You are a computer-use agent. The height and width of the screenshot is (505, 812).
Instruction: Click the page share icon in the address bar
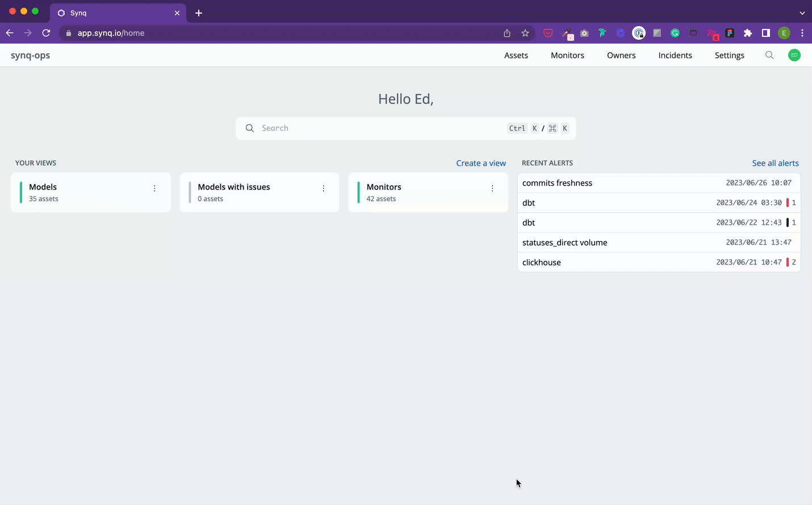click(507, 33)
